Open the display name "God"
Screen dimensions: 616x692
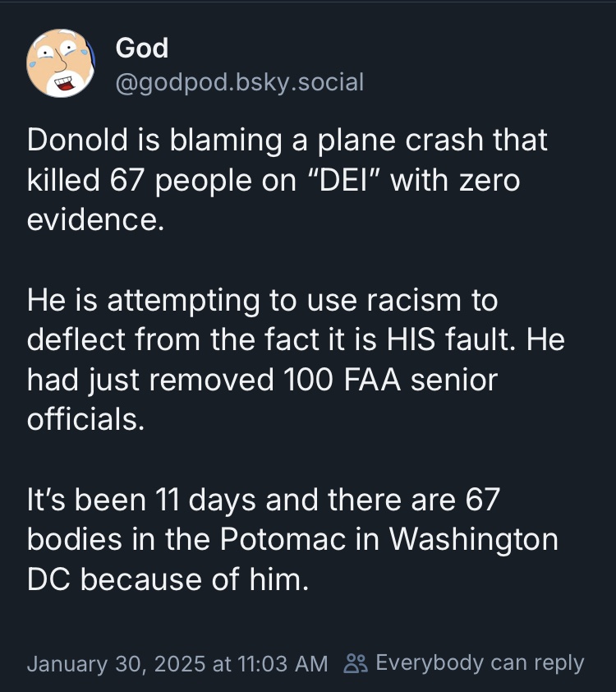tap(142, 48)
